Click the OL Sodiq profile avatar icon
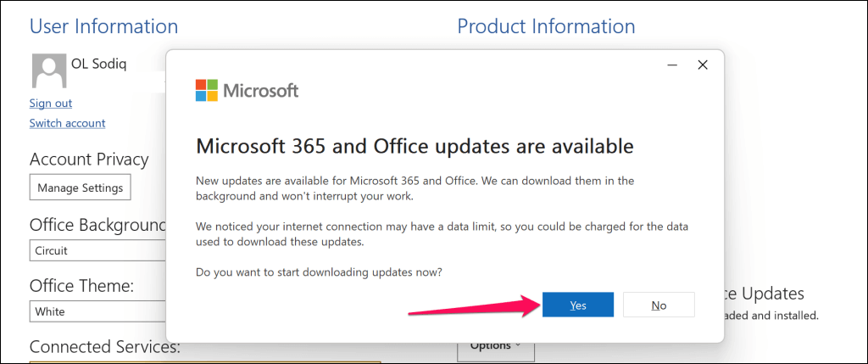The height and width of the screenshot is (364, 868). [48, 71]
